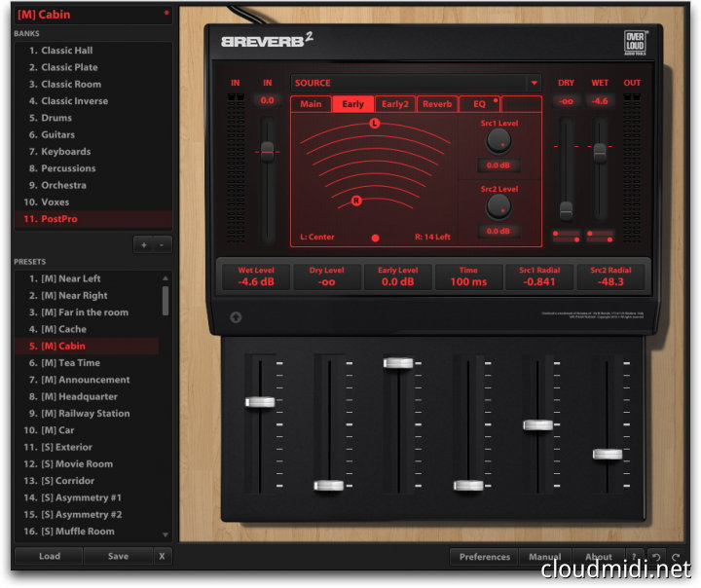The width and height of the screenshot is (701, 588).
Task: Click the DRY fader handle
Action: (x=566, y=210)
